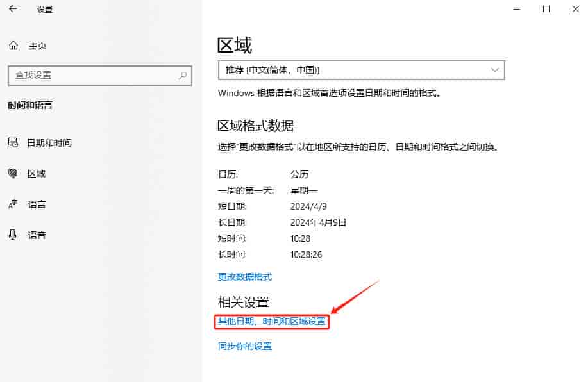Open the 语音 speech page

(x=37, y=235)
